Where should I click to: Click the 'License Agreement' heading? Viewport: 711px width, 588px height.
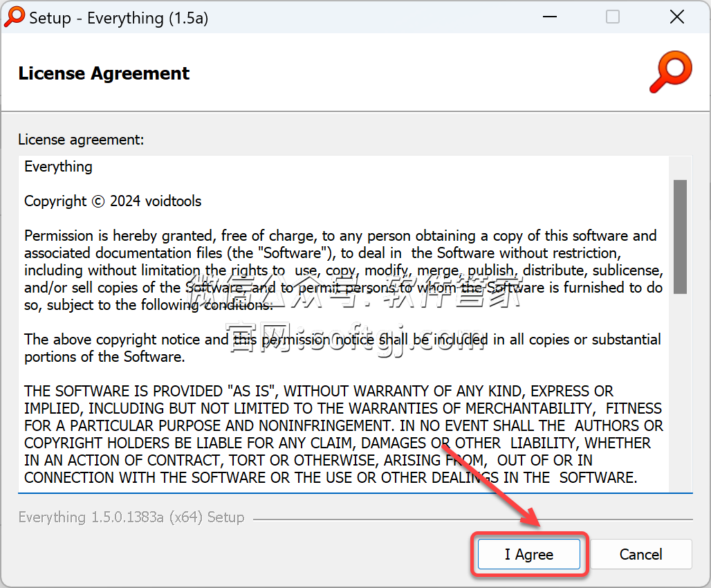click(x=104, y=73)
